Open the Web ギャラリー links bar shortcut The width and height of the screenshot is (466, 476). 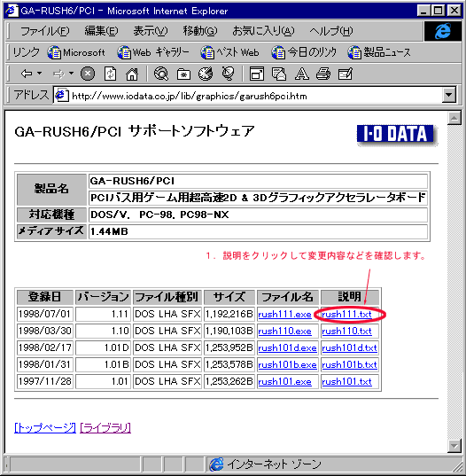click(153, 52)
